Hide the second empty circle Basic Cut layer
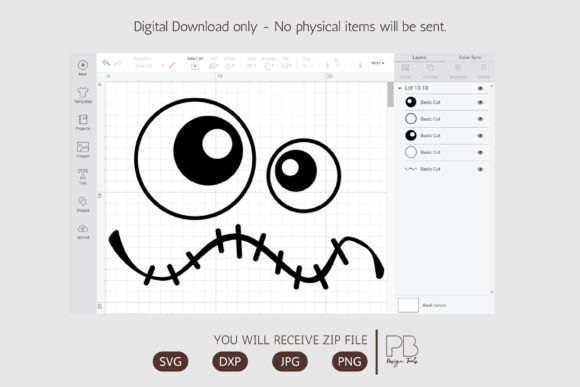Screen dimensions: 580x387 pyautogui.click(x=480, y=152)
